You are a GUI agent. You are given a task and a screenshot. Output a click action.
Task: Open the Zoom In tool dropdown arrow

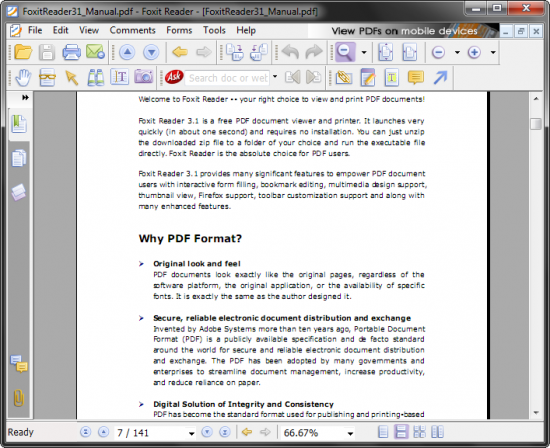[x=493, y=53]
